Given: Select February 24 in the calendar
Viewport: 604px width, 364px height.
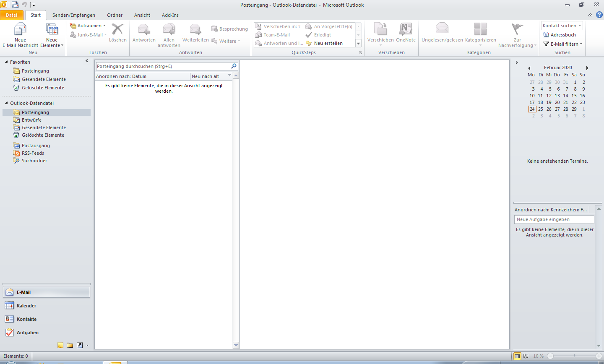Looking at the screenshot, I should [x=532, y=109].
